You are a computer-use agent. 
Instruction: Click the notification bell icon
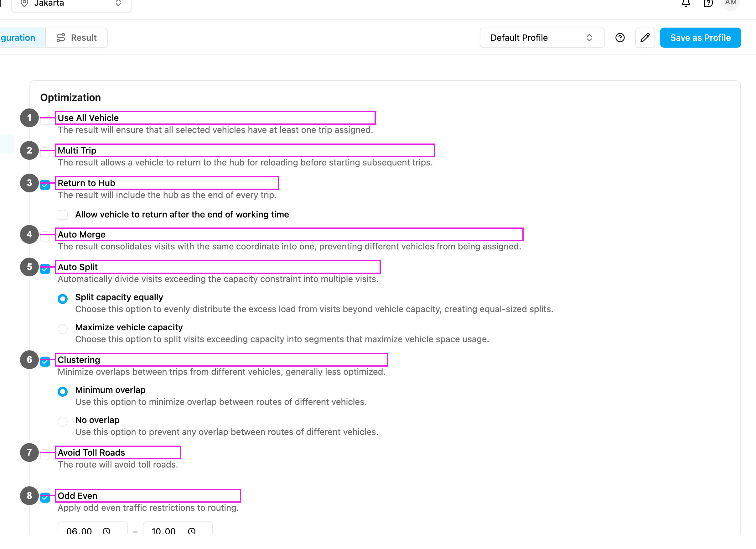tap(686, 3)
